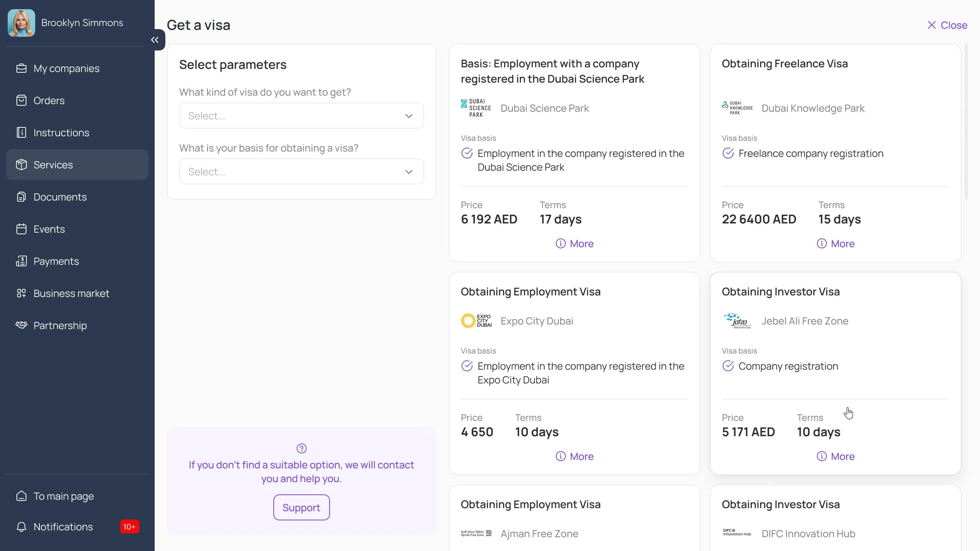980x551 pixels.
Task: Click the question mark help icon
Action: pyautogui.click(x=301, y=448)
